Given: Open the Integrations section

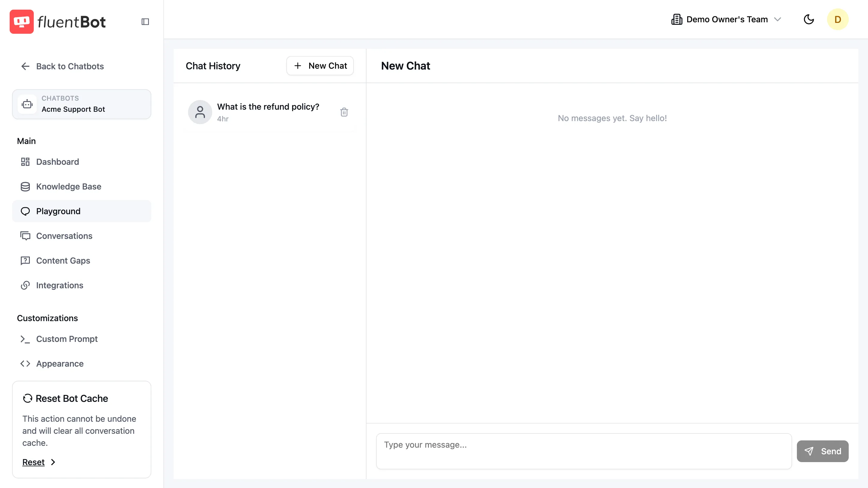Looking at the screenshot, I should click(82, 285).
